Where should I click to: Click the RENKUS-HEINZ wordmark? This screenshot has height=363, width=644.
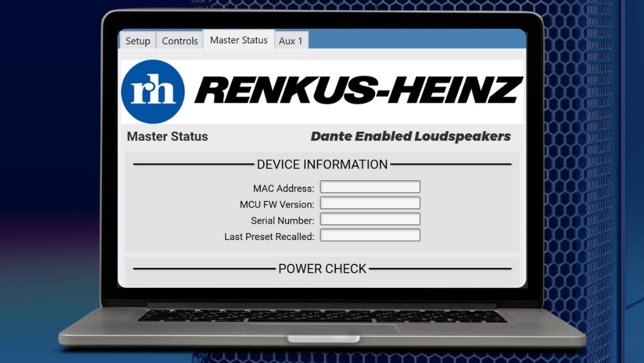[358, 90]
